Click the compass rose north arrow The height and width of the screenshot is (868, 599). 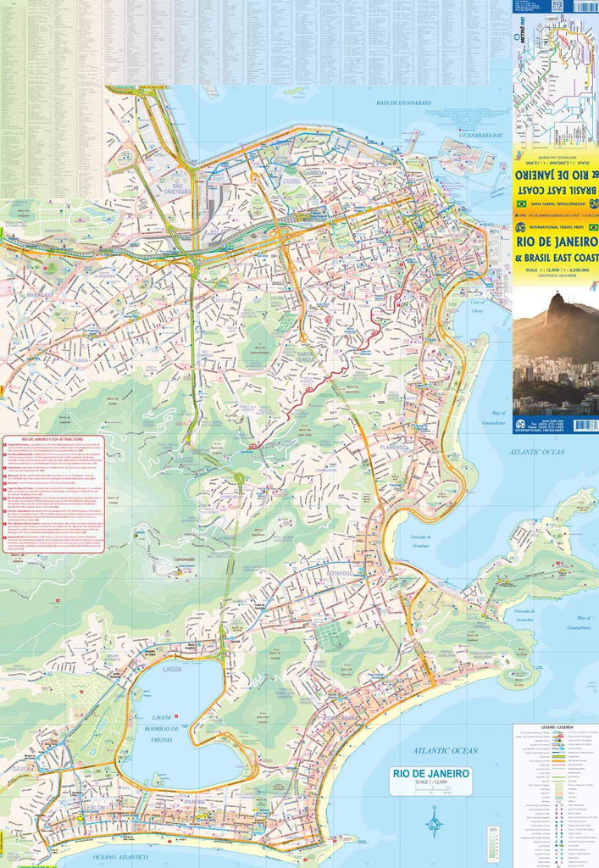tap(435, 821)
